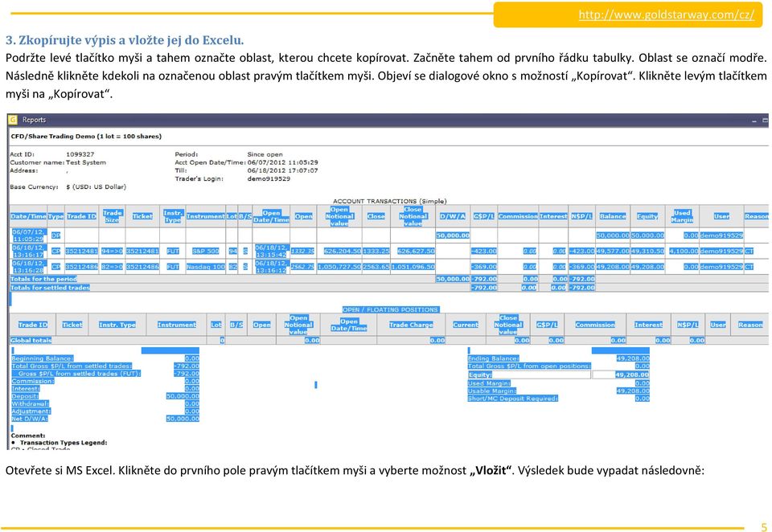Click the Equity value field showing 49,208.00

click(x=621, y=375)
